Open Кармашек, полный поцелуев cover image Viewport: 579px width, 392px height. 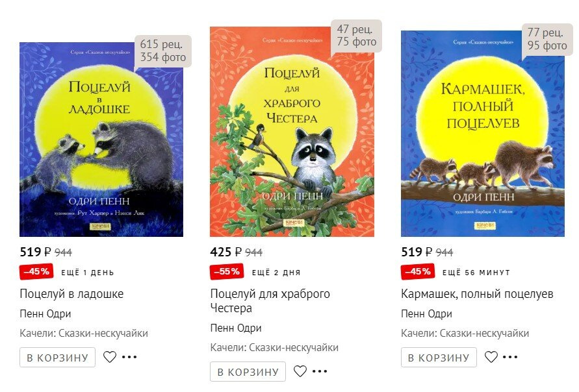point(483,134)
